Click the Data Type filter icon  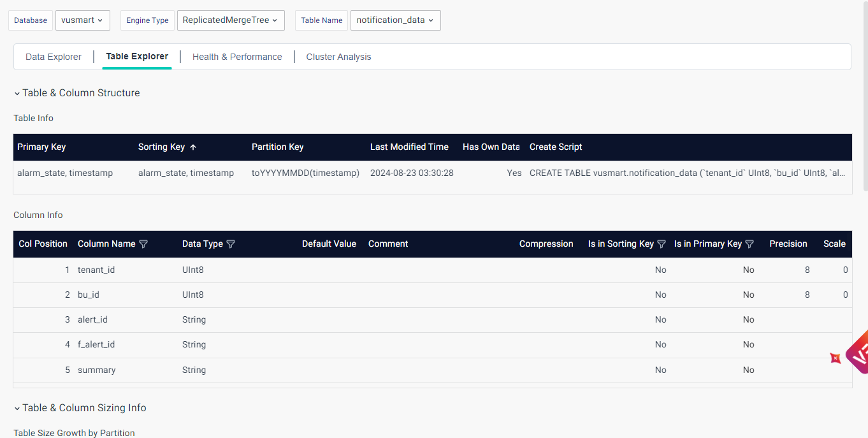tap(231, 244)
